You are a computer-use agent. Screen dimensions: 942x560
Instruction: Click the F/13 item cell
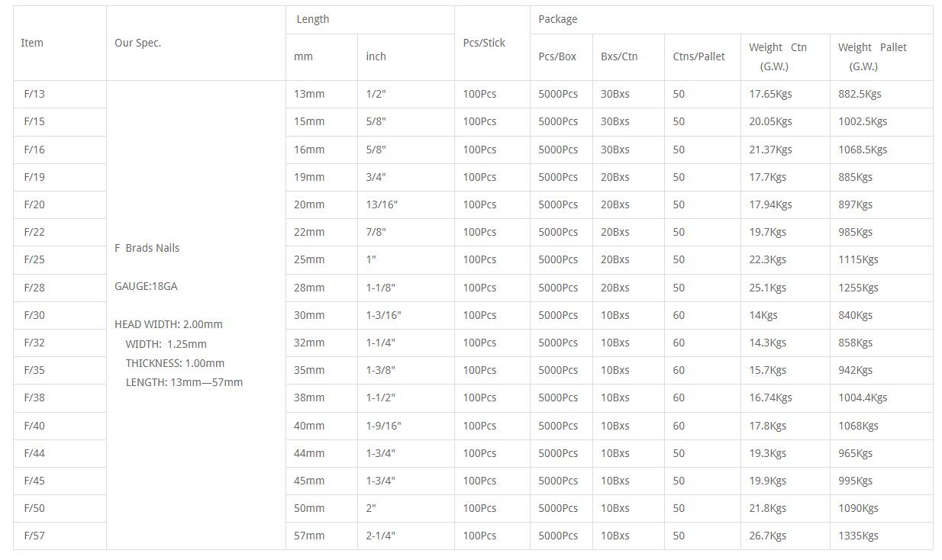(x=60, y=94)
